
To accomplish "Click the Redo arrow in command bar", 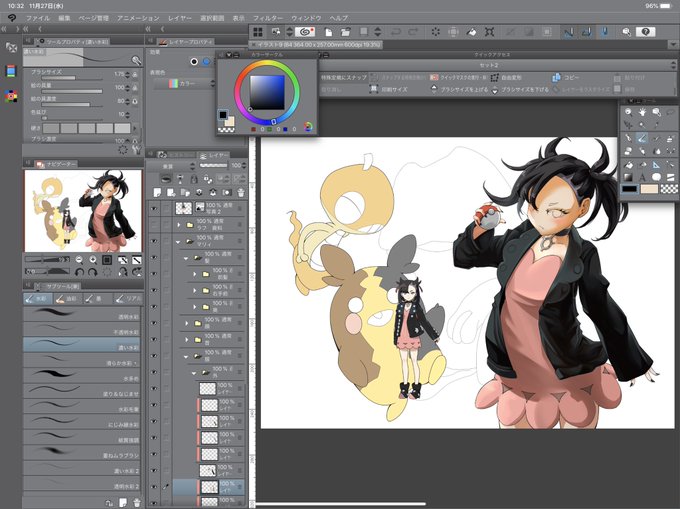I will tap(413, 32).
